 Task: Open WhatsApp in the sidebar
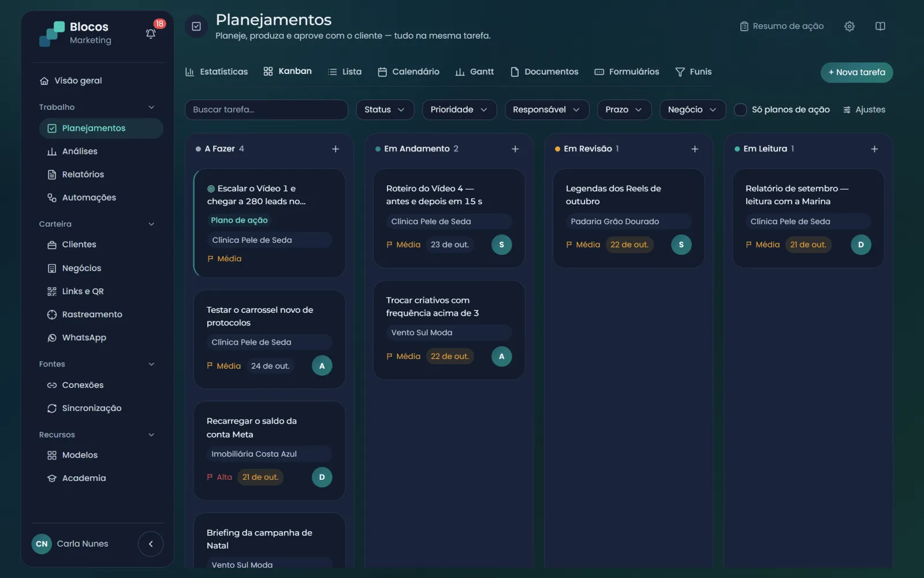(101, 338)
